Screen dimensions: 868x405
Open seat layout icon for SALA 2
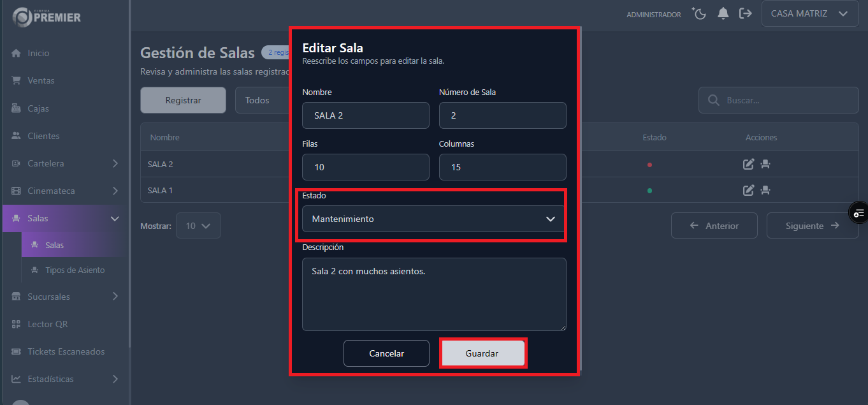pos(765,164)
